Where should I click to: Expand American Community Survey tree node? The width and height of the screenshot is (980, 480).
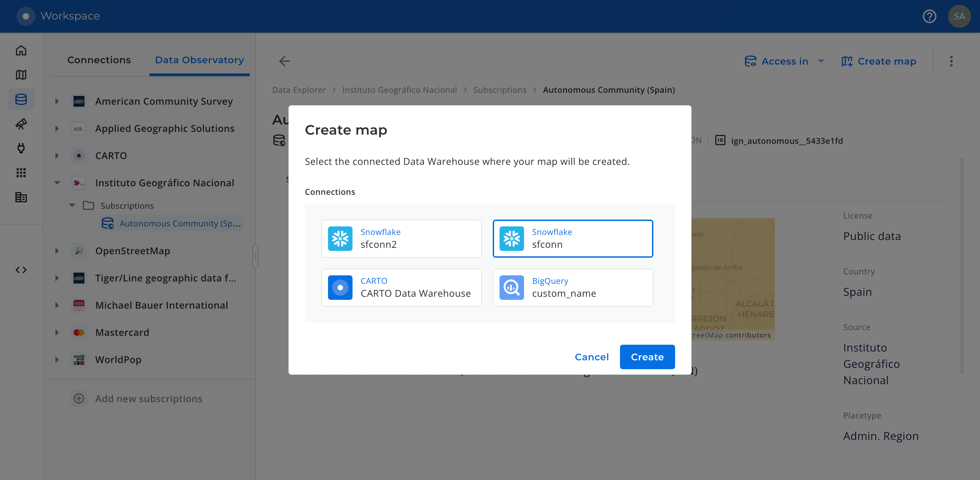(57, 101)
